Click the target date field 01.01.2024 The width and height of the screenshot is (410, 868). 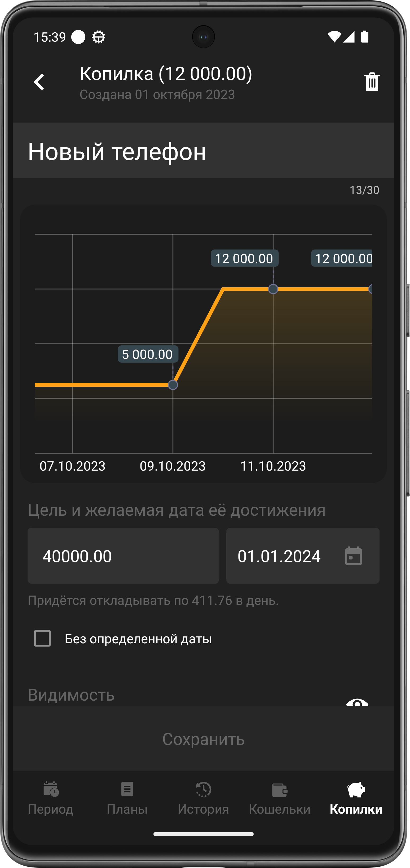(x=279, y=556)
